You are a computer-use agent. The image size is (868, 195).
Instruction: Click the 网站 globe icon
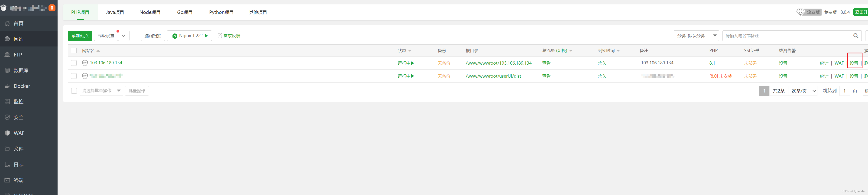(7, 39)
